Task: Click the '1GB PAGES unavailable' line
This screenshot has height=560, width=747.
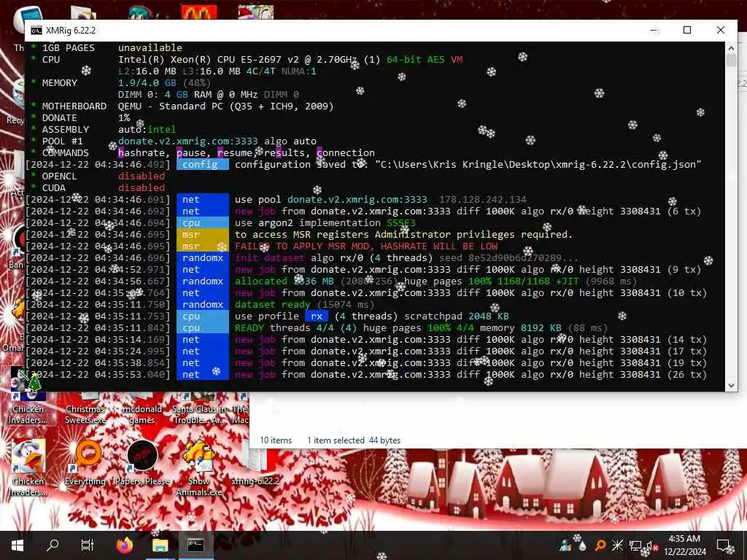Action: point(107,47)
